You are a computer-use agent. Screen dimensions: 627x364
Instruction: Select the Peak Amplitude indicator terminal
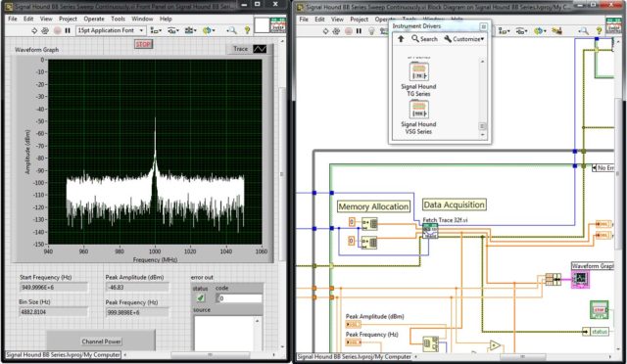pyautogui.click(x=353, y=325)
